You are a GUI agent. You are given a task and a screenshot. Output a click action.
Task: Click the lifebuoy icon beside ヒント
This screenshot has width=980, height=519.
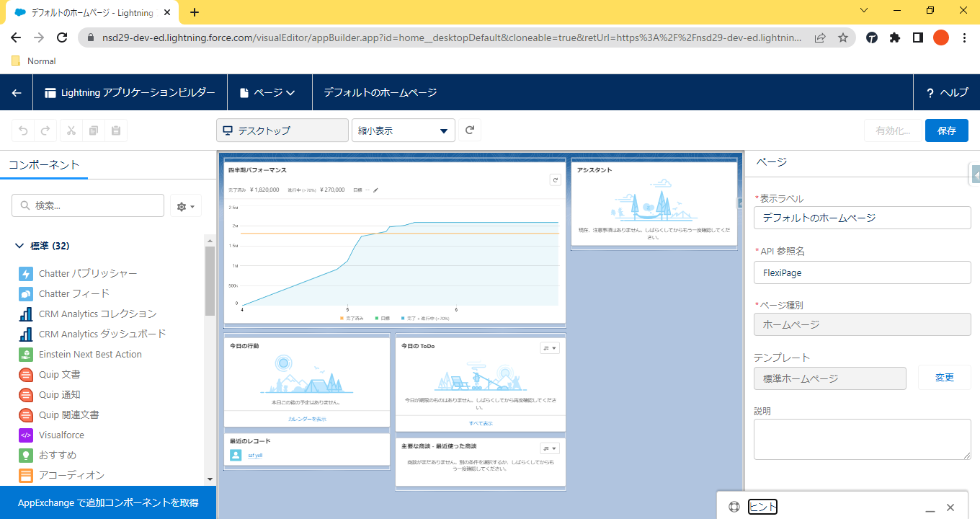pyautogui.click(x=734, y=507)
